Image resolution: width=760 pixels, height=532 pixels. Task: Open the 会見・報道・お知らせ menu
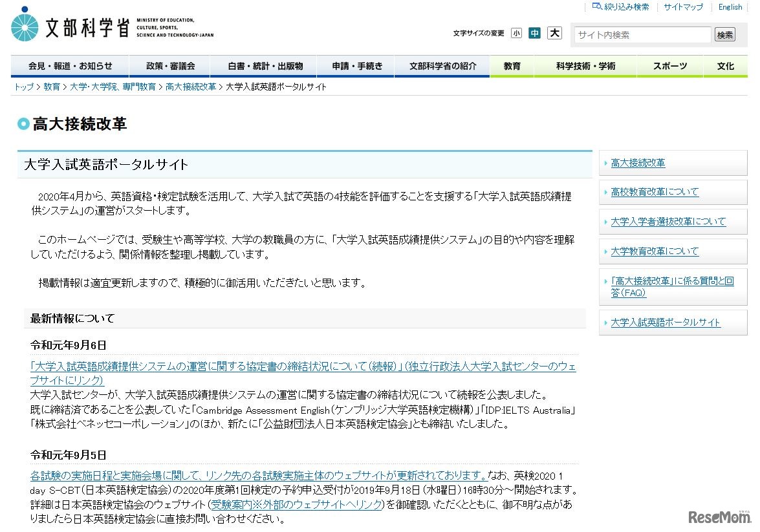tap(69, 65)
